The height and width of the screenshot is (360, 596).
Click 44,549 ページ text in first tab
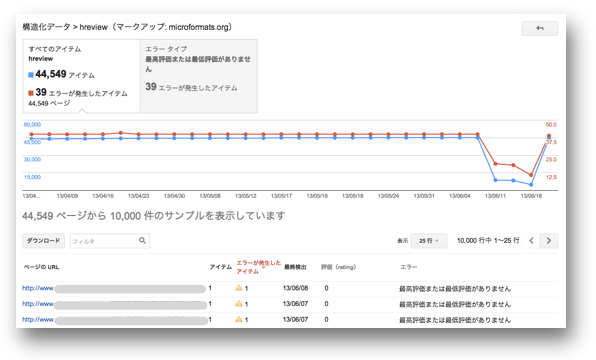click(49, 103)
